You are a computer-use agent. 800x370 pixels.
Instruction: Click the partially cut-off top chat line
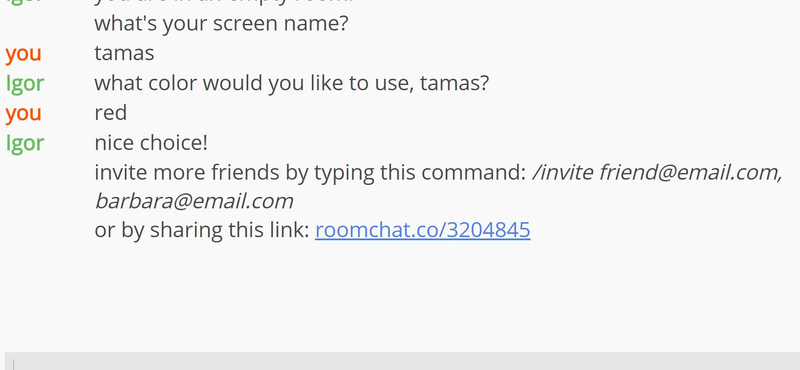click(x=223, y=2)
